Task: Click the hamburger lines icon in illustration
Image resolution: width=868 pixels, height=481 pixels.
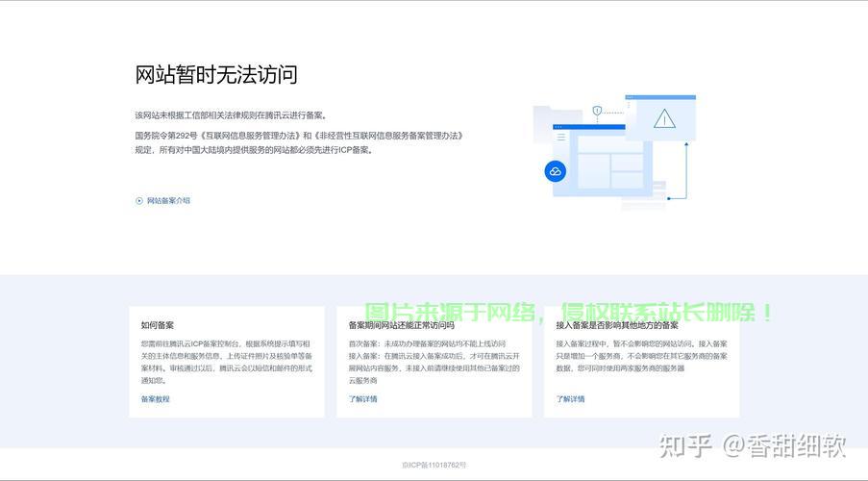Action: click(561, 138)
